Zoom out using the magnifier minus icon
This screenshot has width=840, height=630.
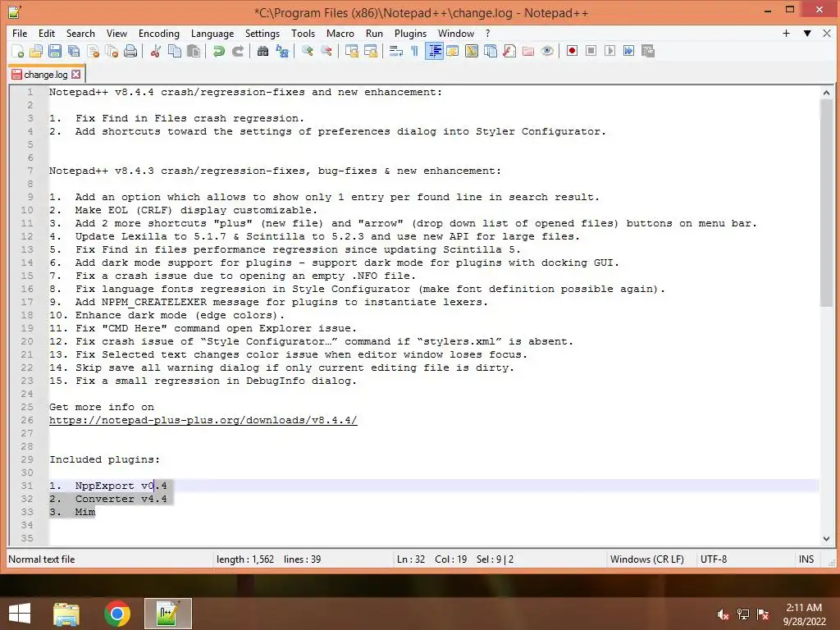pos(326,52)
